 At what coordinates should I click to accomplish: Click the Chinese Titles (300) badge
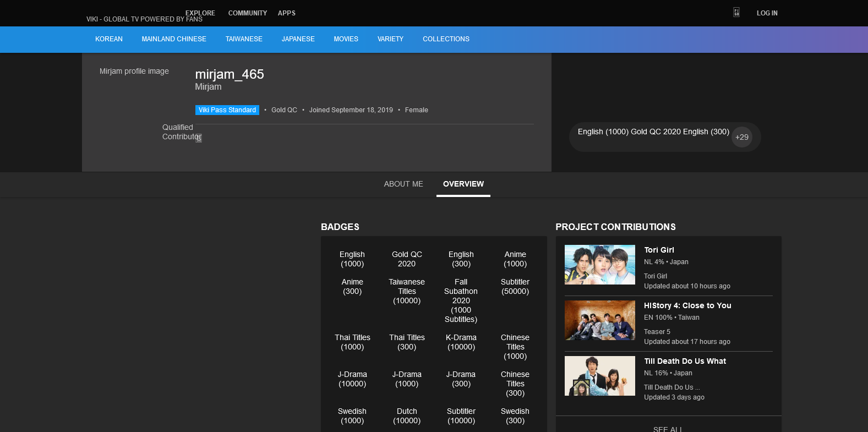point(515,384)
